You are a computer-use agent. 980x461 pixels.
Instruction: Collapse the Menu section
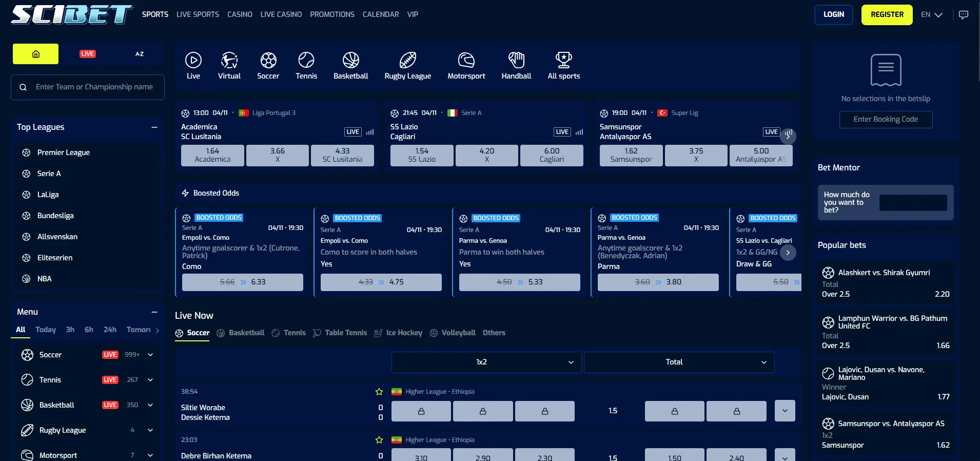(x=154, y=312)
